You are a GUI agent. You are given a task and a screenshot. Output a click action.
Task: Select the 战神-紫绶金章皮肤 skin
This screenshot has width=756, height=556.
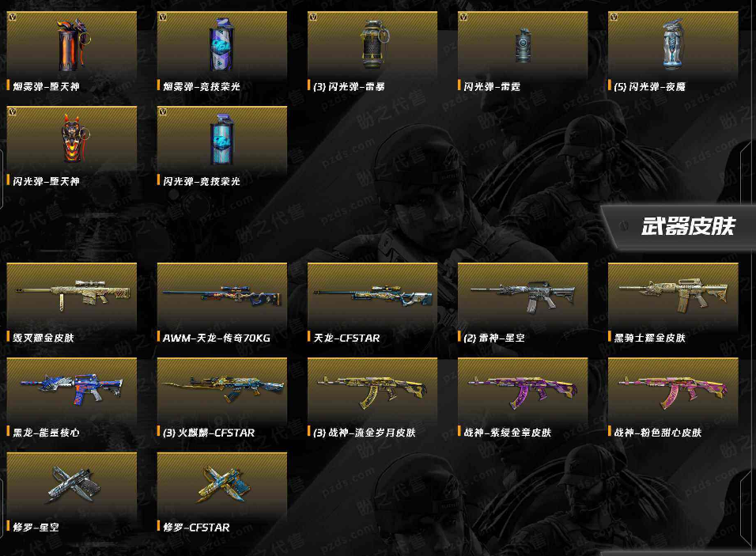[524, 399]
